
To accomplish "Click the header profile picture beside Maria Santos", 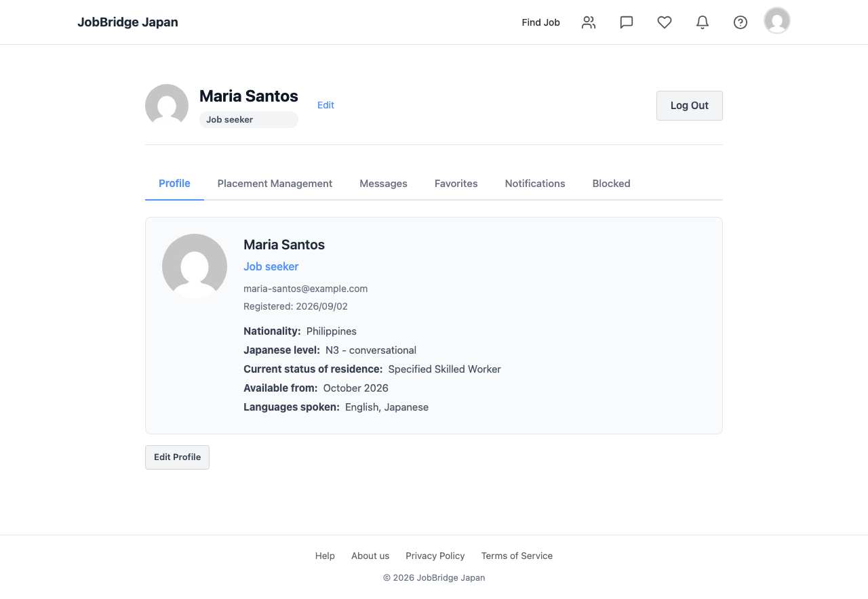I will pos(167,106).
